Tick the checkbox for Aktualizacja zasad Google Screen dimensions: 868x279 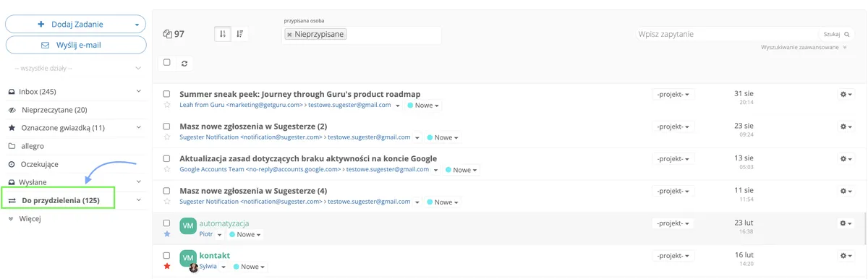(167, 158)
